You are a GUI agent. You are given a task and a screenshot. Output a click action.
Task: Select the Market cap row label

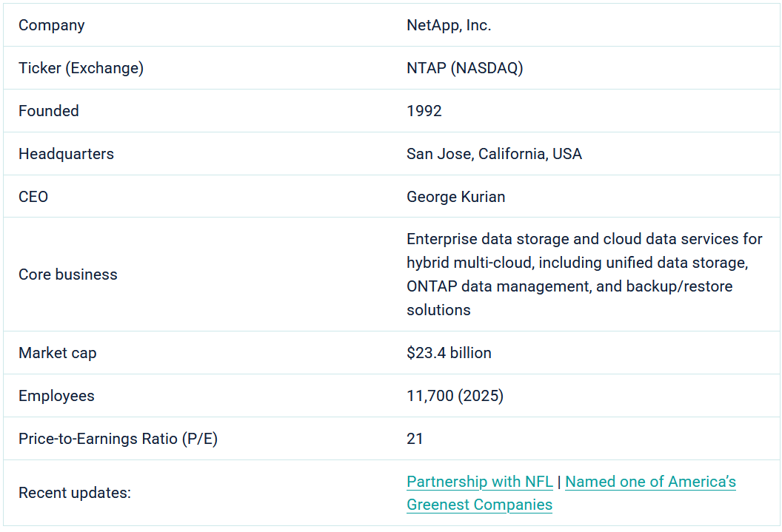click(58, 353)
